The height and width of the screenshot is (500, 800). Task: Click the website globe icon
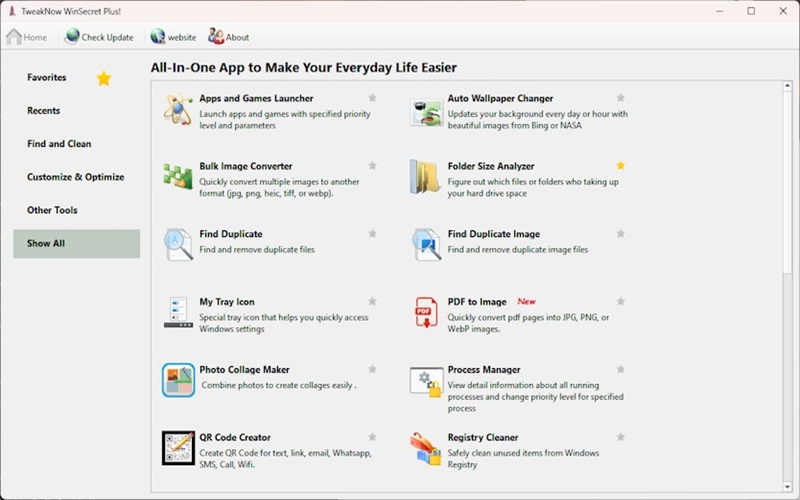pos(158,36)
